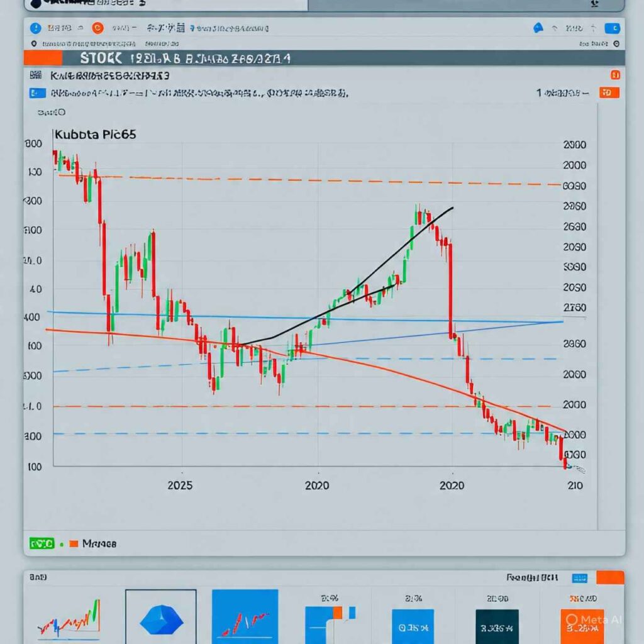Select the chart title Kubbta Plc65

click(x=95, y=135)
